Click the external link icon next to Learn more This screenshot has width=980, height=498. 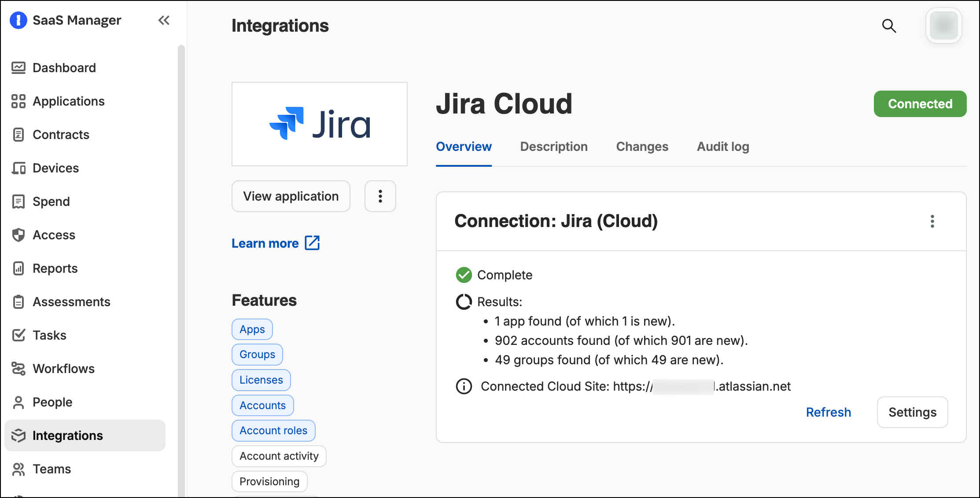(x=312, y=243)
